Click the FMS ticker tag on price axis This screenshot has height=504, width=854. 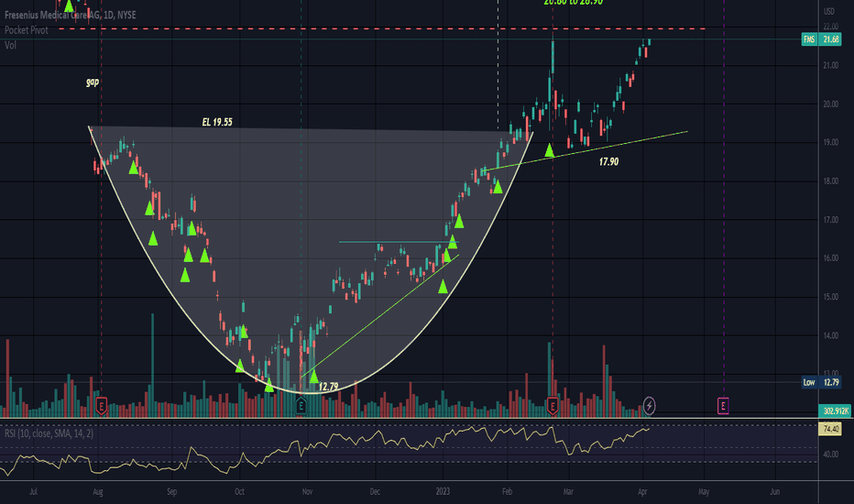tap(809, 39)
